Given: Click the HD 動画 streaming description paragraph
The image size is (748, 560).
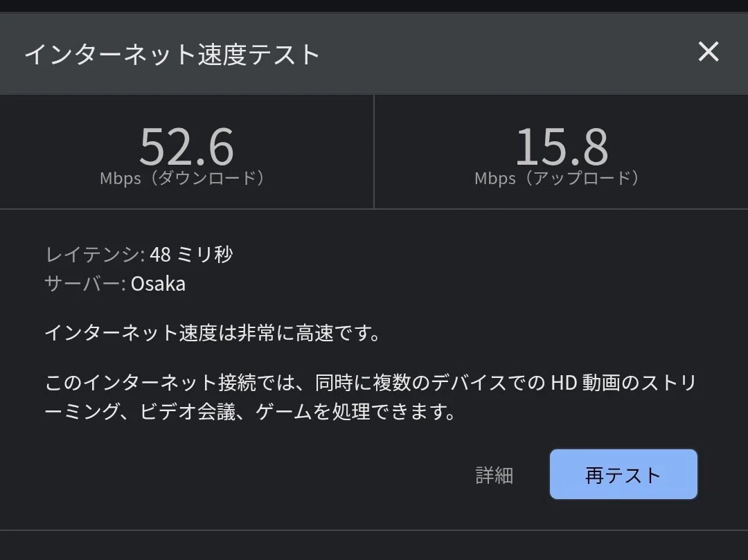Looking at the screenshot, I should coord(371,397).
